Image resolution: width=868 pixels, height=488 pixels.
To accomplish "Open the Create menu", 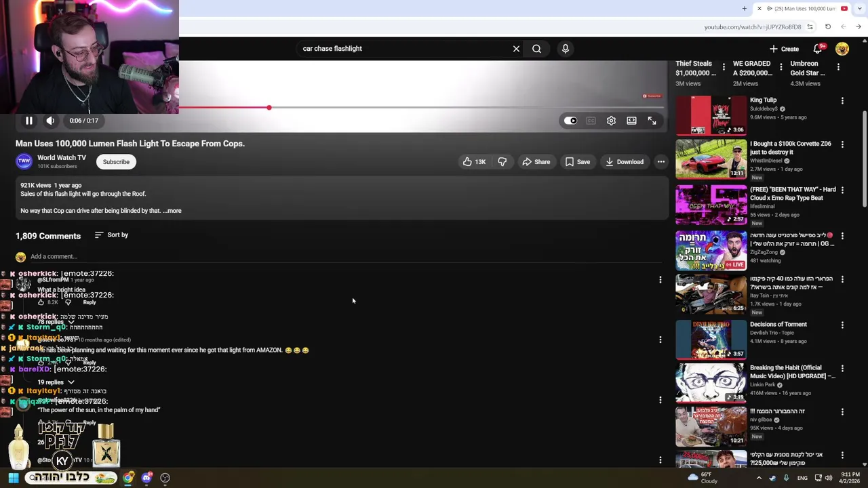I will [784, 49].
